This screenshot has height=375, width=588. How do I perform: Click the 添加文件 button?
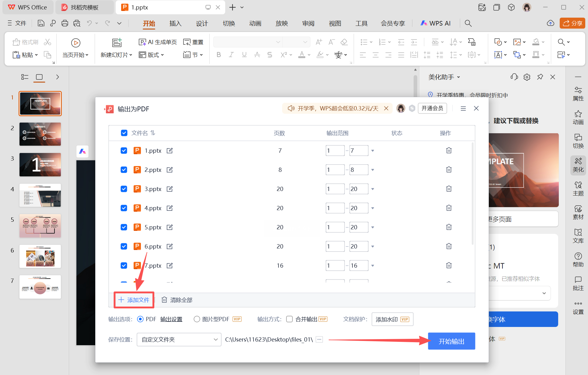[134, 300]
